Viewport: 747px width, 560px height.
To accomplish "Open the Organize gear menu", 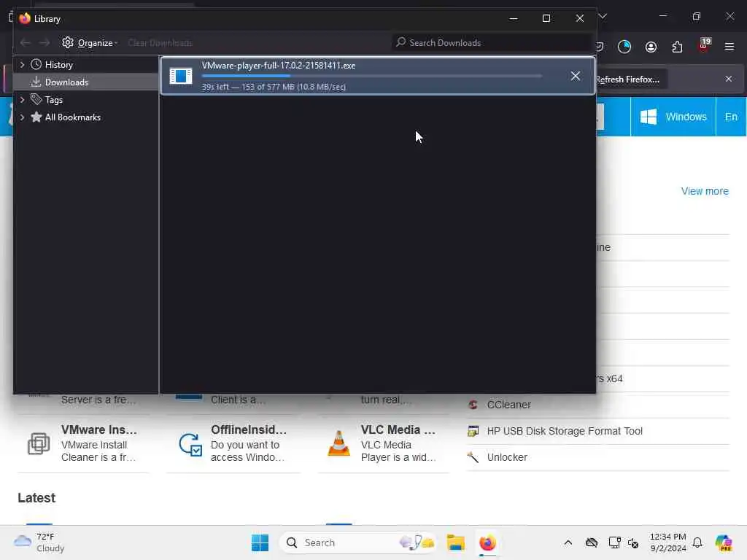I will (90, 43).
